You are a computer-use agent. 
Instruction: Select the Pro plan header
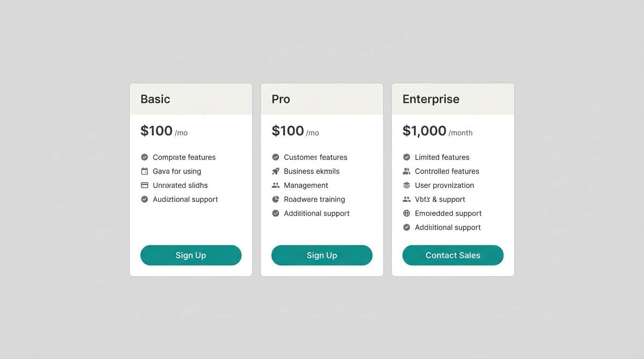[x=280, y=99]
